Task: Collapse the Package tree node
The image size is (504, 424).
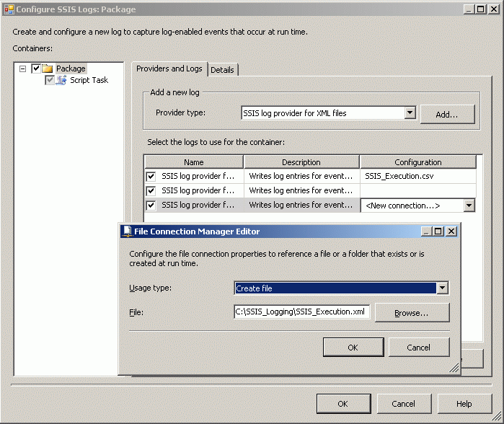Action: 22,69
